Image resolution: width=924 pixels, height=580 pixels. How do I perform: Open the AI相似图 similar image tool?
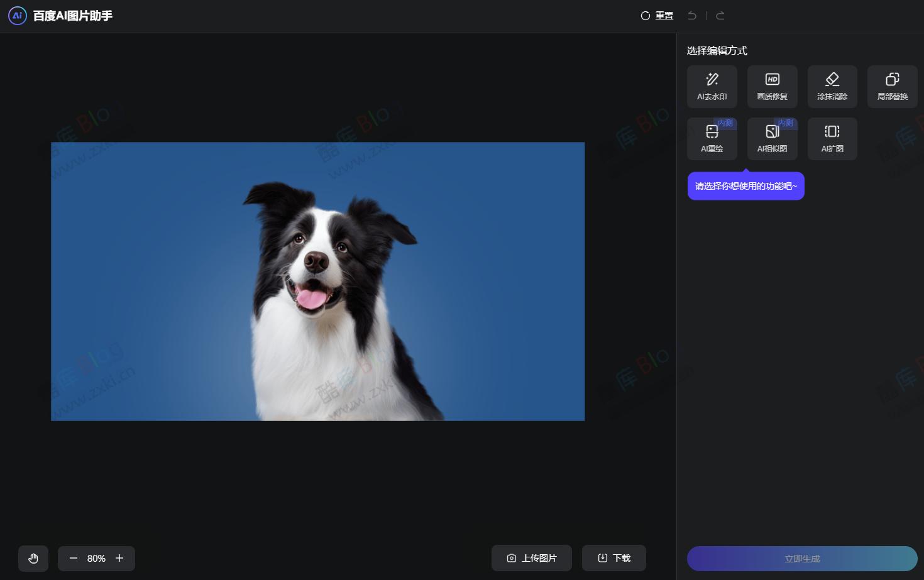pos(772,139)
